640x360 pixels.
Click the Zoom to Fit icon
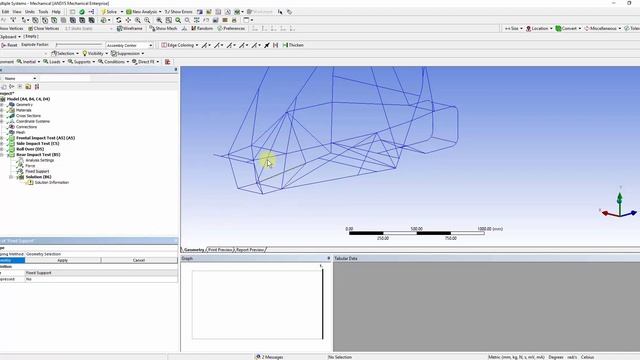pos(159,20)
